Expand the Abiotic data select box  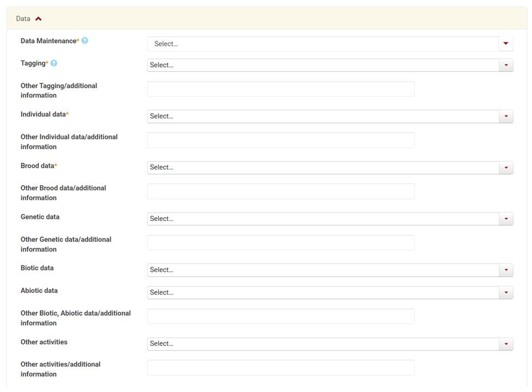click(323, 293)
